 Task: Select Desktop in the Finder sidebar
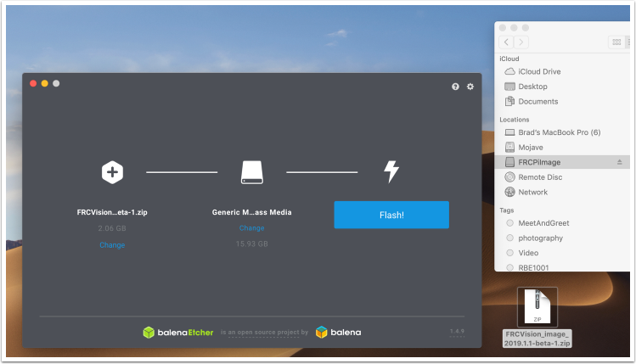[x=532, y=87]
